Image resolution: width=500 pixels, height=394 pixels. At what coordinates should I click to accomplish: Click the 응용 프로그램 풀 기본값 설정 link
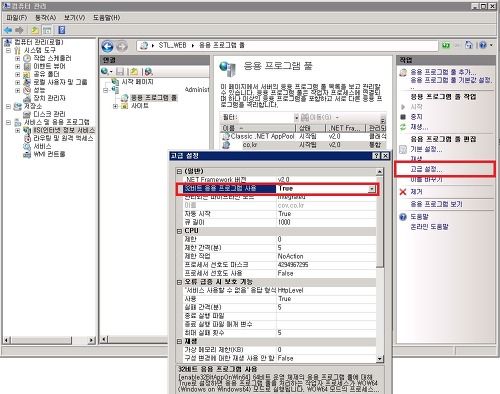coord(451,80)
